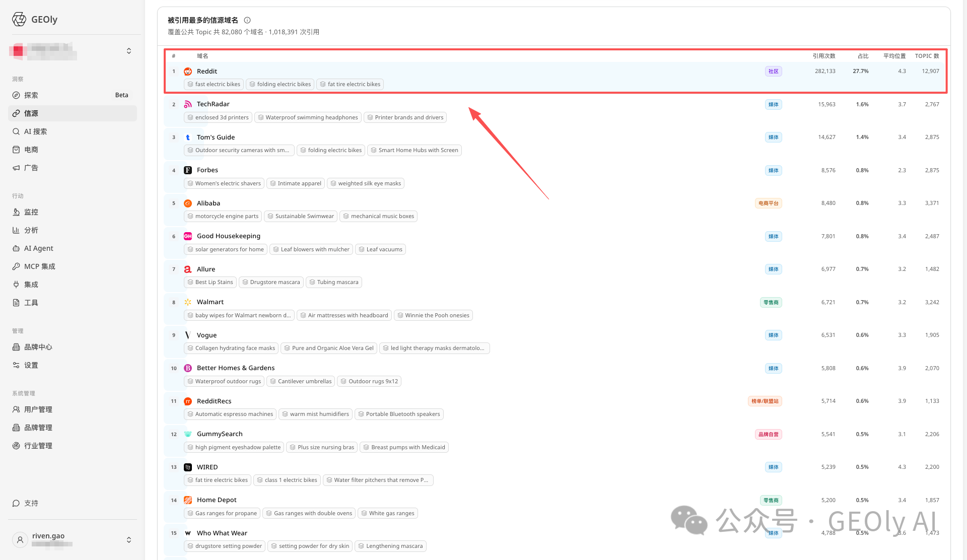Click the 品牌中心 building icon

click(16, 347)
